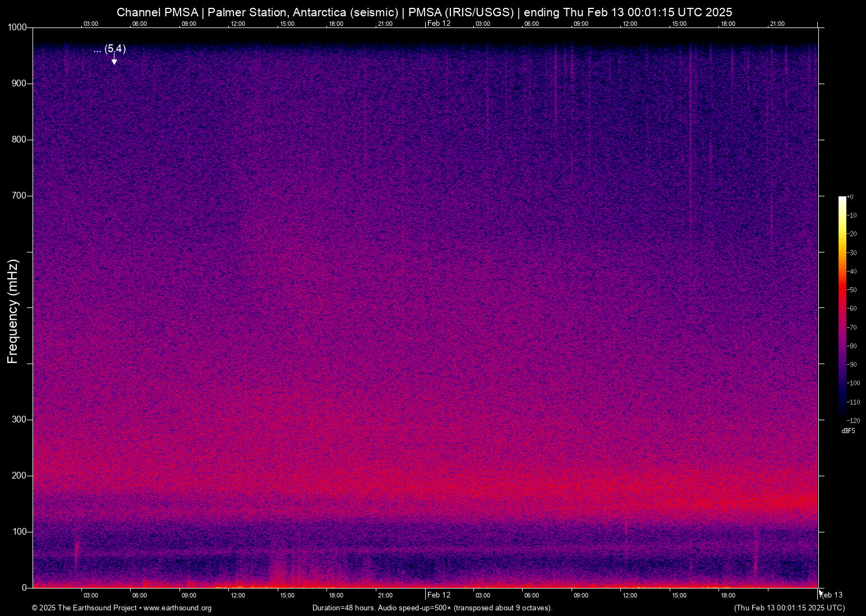Select the 900 frequency tick label

19,84
